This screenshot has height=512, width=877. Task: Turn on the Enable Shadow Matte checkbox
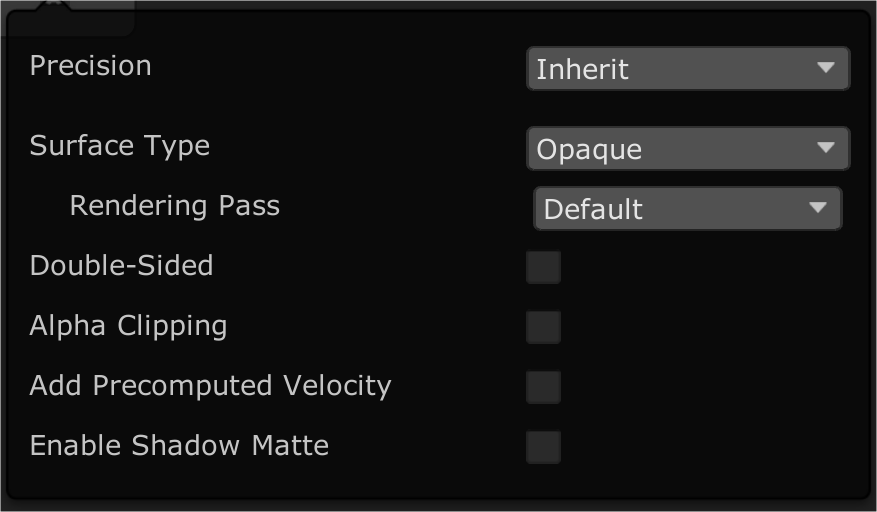544,447
